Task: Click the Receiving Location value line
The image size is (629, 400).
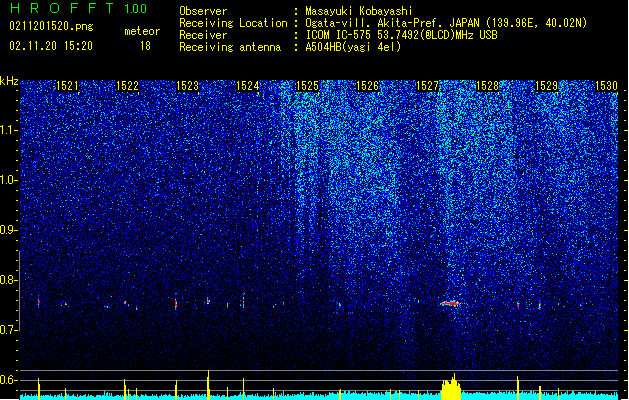Action: coord(446,23)
